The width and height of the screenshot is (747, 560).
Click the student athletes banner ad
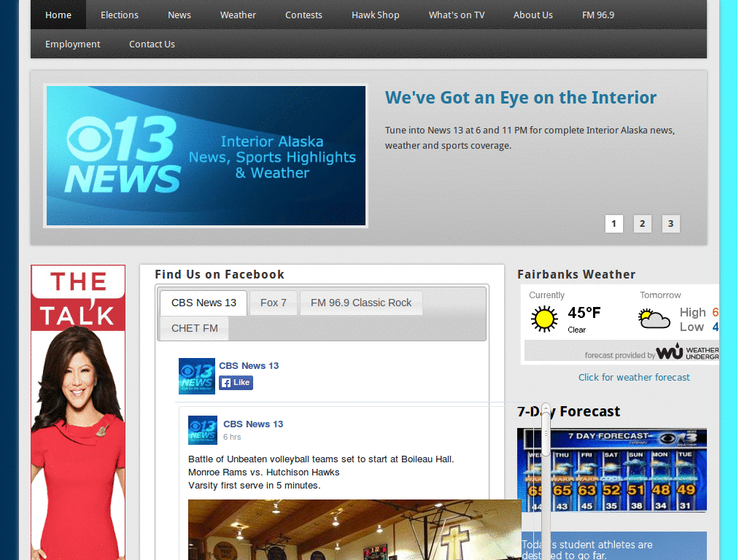614,545
